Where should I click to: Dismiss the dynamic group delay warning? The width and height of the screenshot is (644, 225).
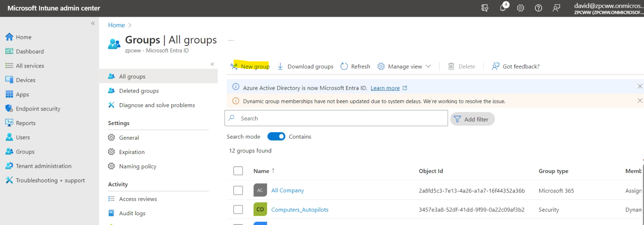(x=640, y=101)
